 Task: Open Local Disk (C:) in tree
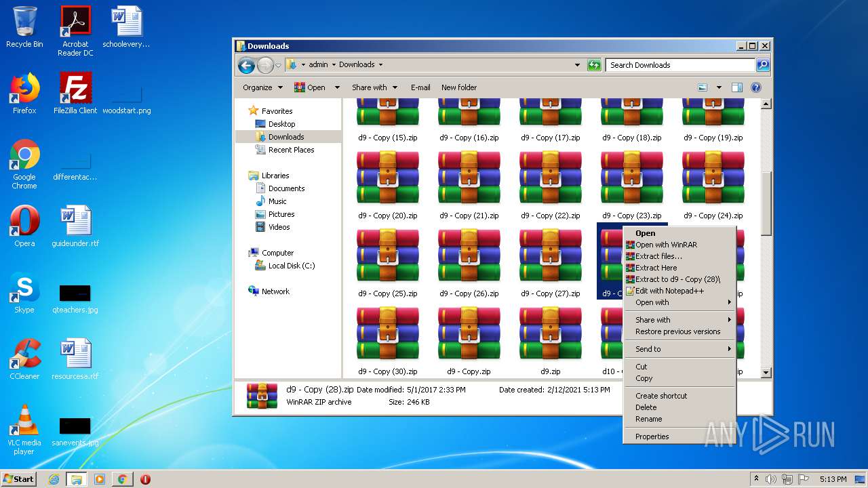coord(285,266)
